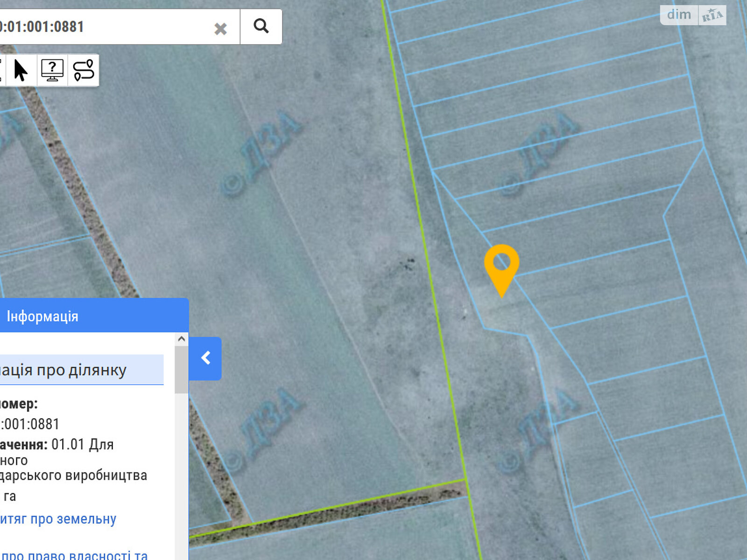The image size is (747, 560).
Task: Click the dim RIA logo
Action: coord(693,15)
